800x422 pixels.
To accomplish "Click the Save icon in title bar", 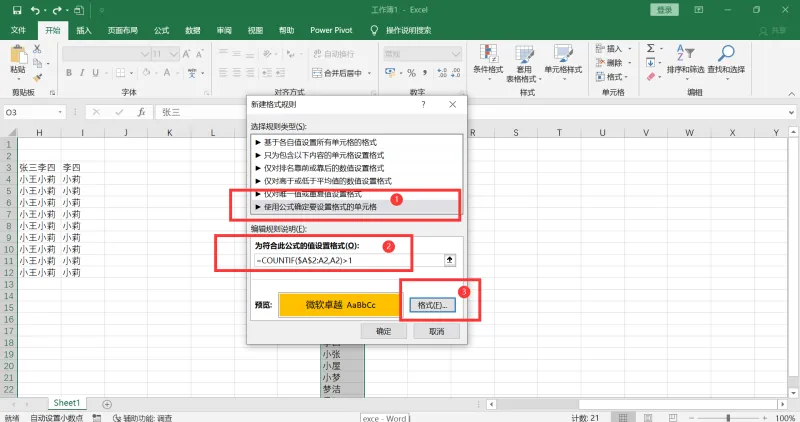I will point(17,10).
